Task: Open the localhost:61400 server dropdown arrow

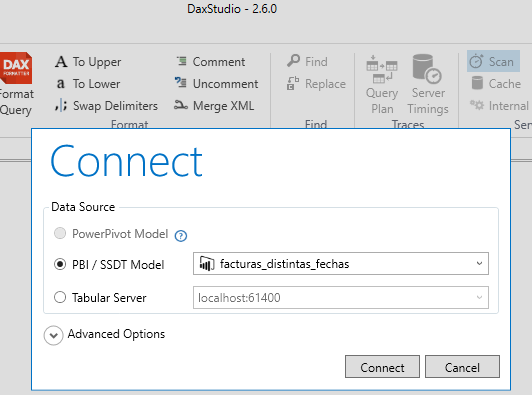Action: point(479,297)
